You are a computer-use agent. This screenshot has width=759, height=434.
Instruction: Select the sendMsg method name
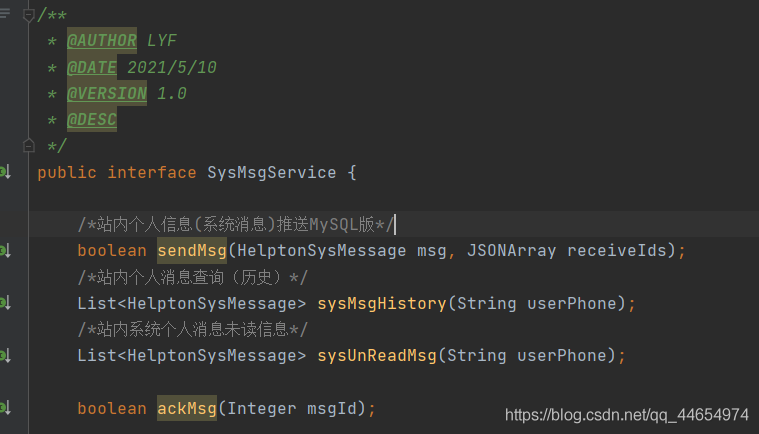tap(192, 250)
